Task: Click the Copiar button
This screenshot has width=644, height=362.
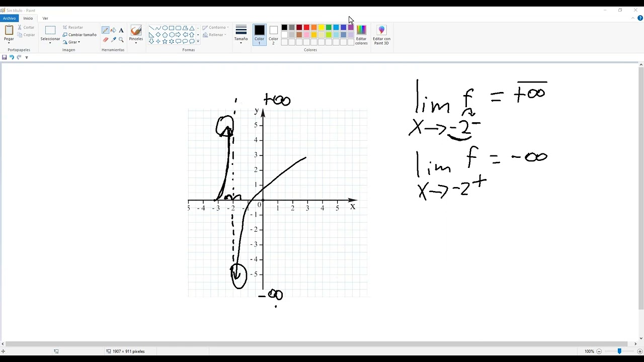Action: (26, 35)
